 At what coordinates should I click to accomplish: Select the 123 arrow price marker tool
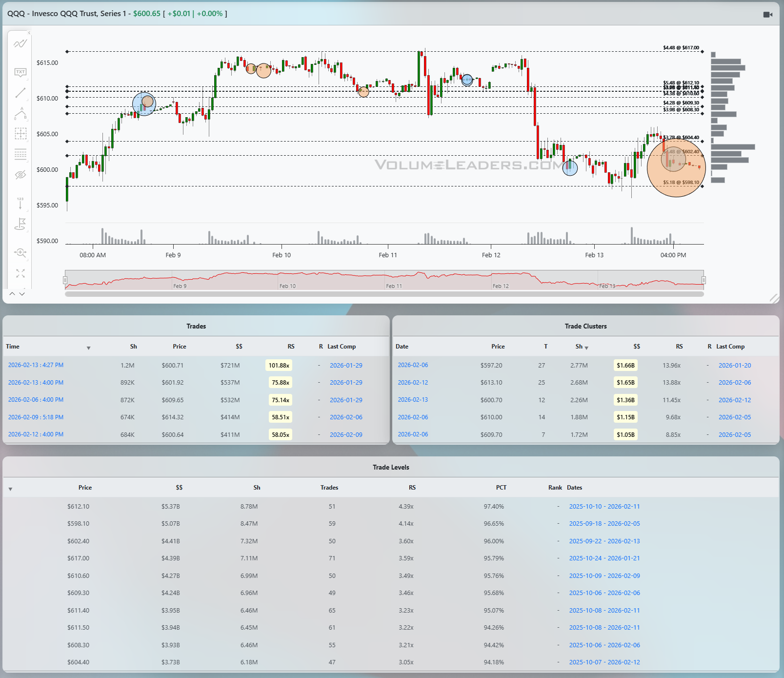click(x=20, y=203)
